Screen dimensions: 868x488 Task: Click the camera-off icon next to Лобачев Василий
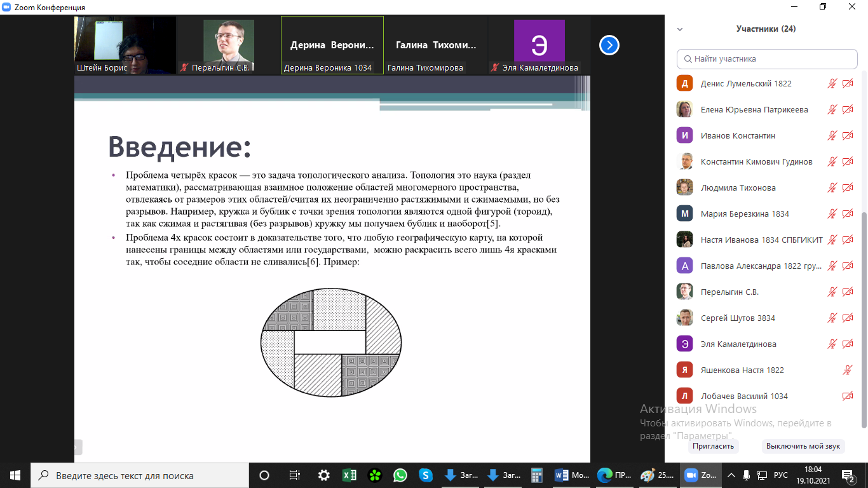[847, 396]
